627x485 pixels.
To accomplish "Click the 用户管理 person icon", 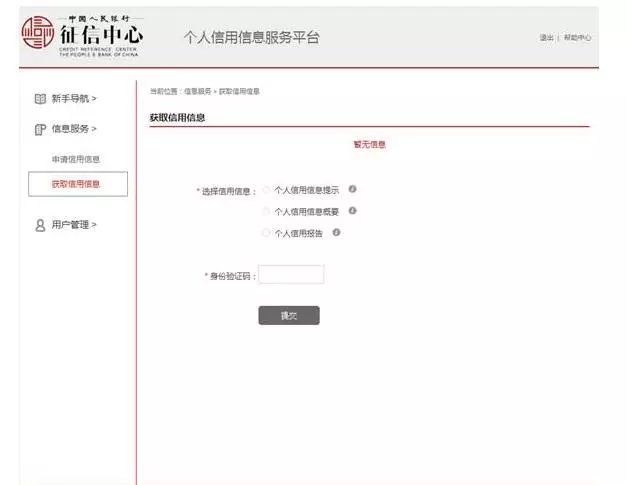I will pyautogui.click(x=40, y=225).
